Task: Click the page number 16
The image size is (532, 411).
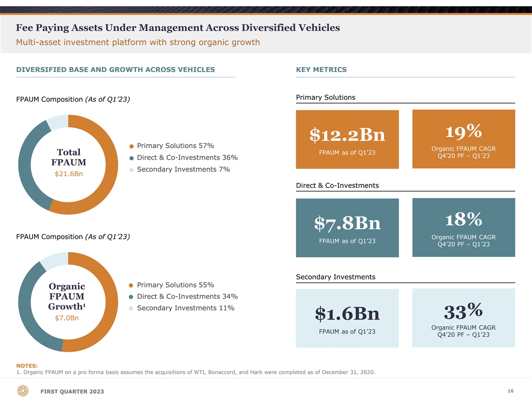Action: pyautogui.click(x=510, y=391)
